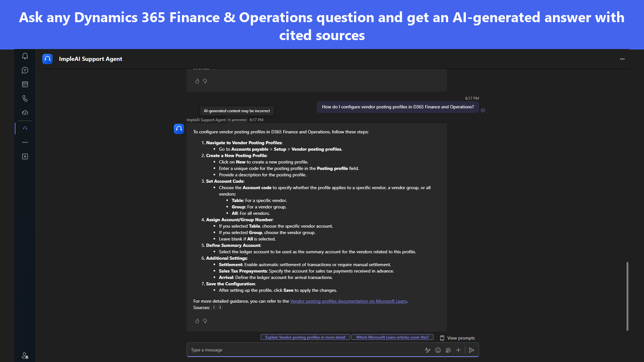Open source citation 2
This screenshot has height=362, width=644.
click(x=220, y=307)
